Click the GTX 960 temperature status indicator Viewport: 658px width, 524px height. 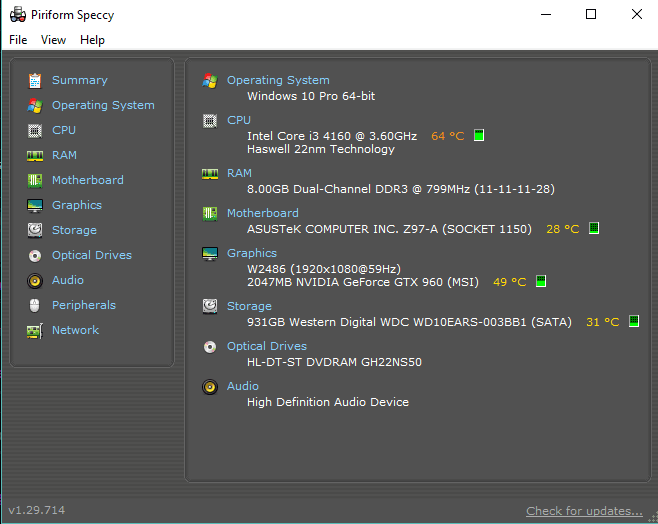point(541,282)
